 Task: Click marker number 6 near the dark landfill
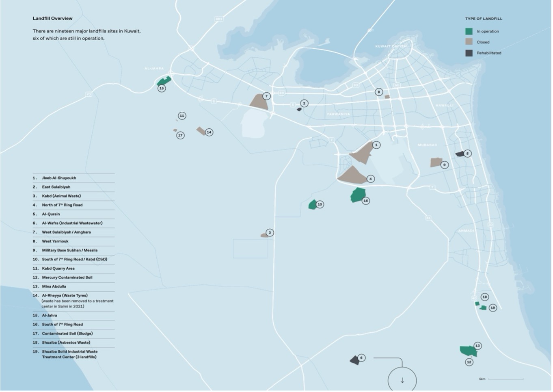(361, 358)
